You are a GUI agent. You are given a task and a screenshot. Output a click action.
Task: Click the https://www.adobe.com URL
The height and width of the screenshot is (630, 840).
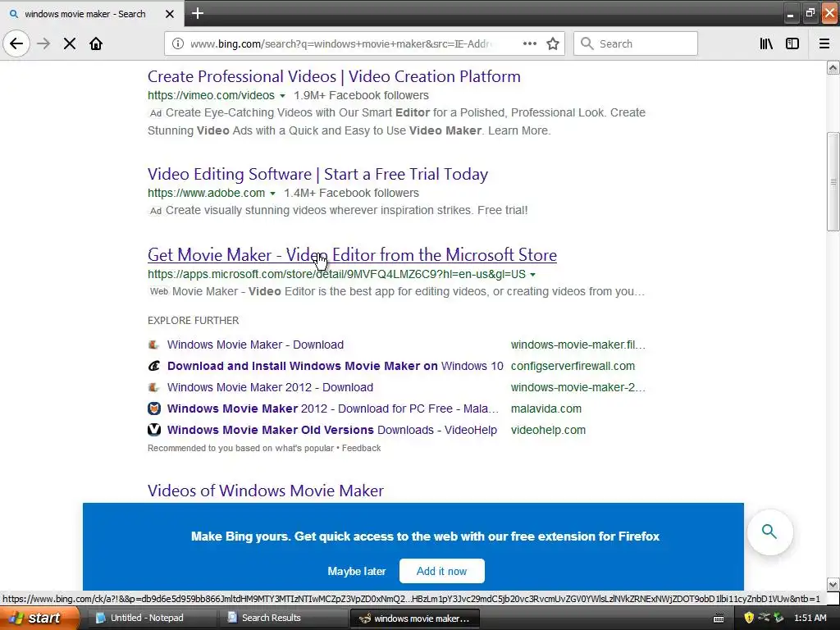[x=206, y=193]
